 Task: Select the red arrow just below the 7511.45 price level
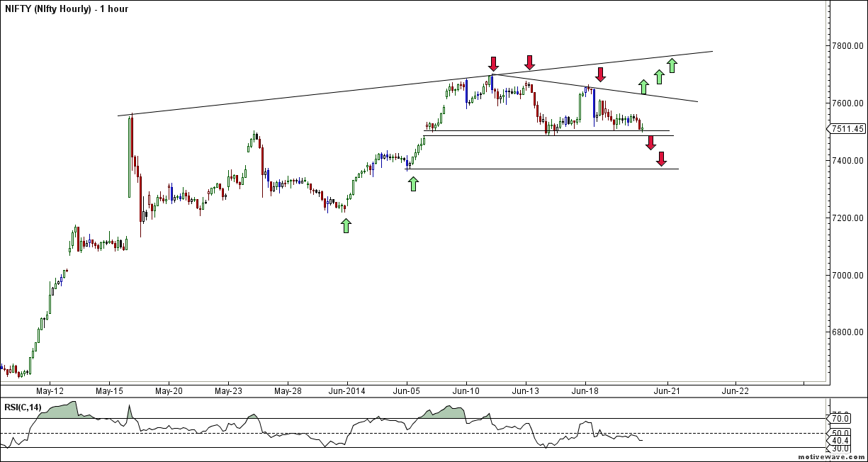tap(650, 142)
